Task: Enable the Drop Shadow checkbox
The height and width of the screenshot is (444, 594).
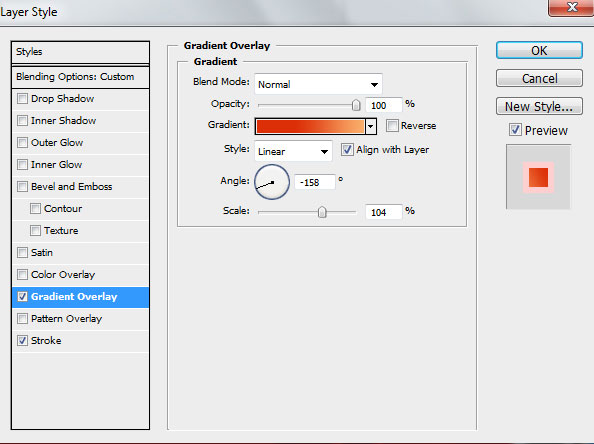Action: click(22, 99)
